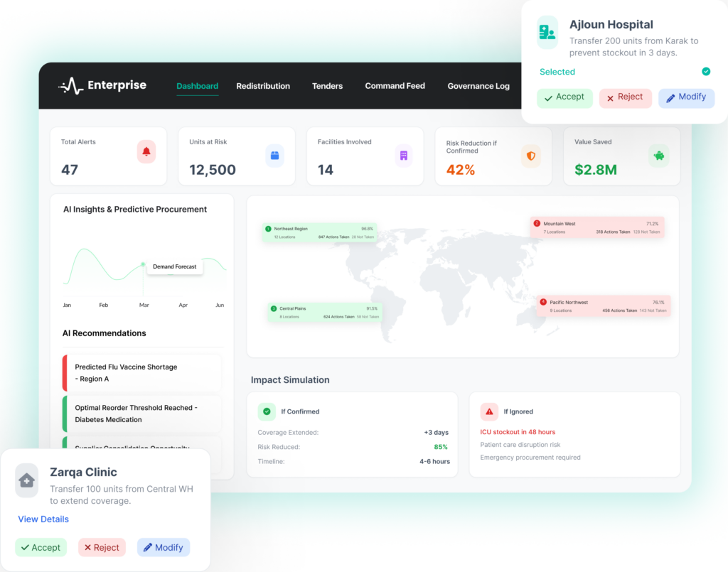Click the green check icon beside If Confirmed
Screen dimensions: 728x572
tap(267, 411)
